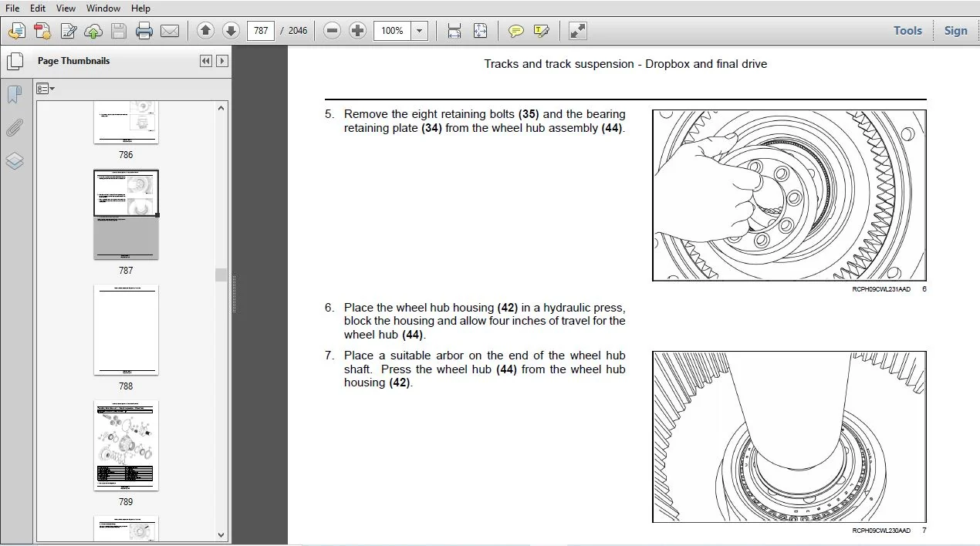Open the Window menu
Screen dimensions: 980x546
[x=103, y=8]
